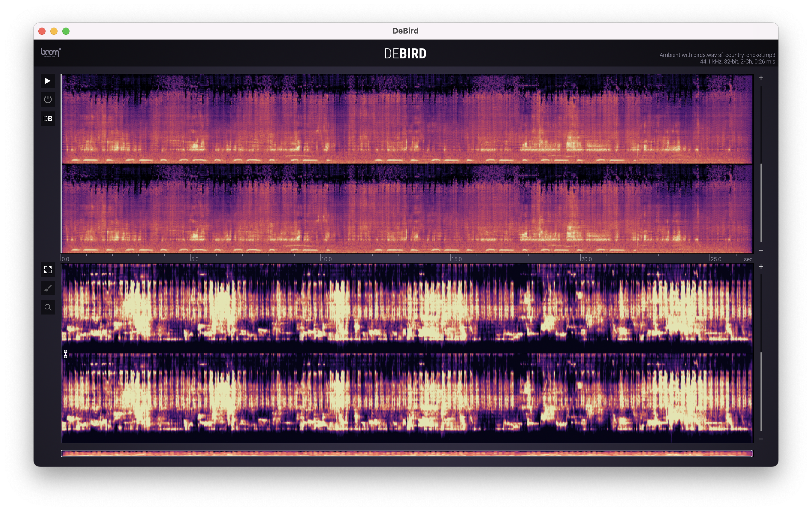
Task: Click the 20.0 second timeline marker
Action: [x=586, y=259]
